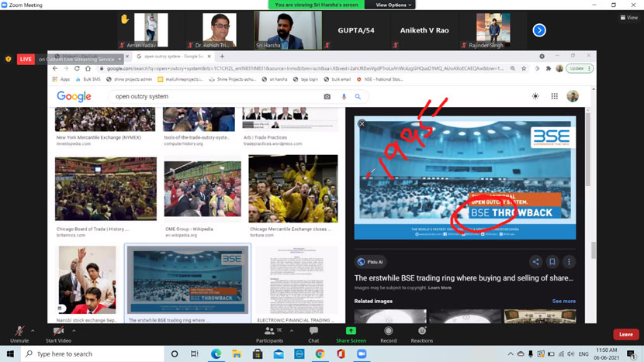This screenshot has width=644, height=362.
Task: Share the BSE throwback image
Action: click(535, 262)
